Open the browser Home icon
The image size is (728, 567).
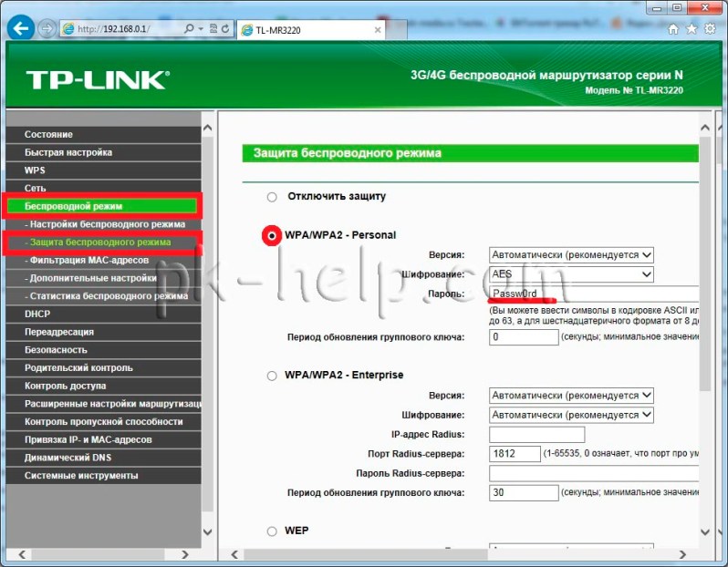click(x=672, y=29)
